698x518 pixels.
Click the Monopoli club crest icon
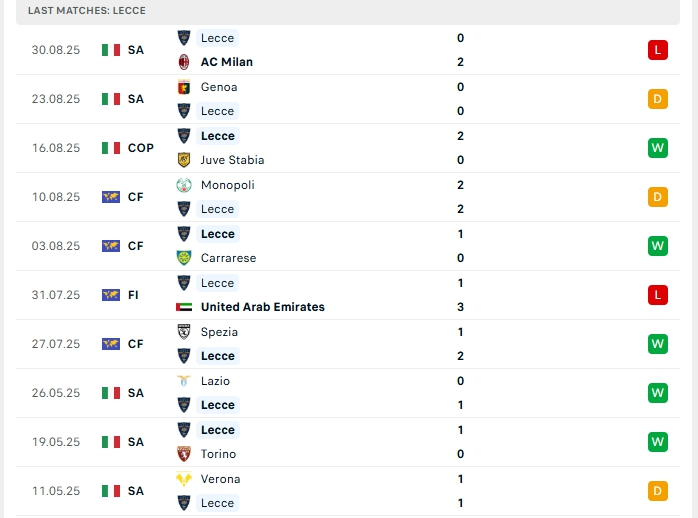tap(184, 185)
